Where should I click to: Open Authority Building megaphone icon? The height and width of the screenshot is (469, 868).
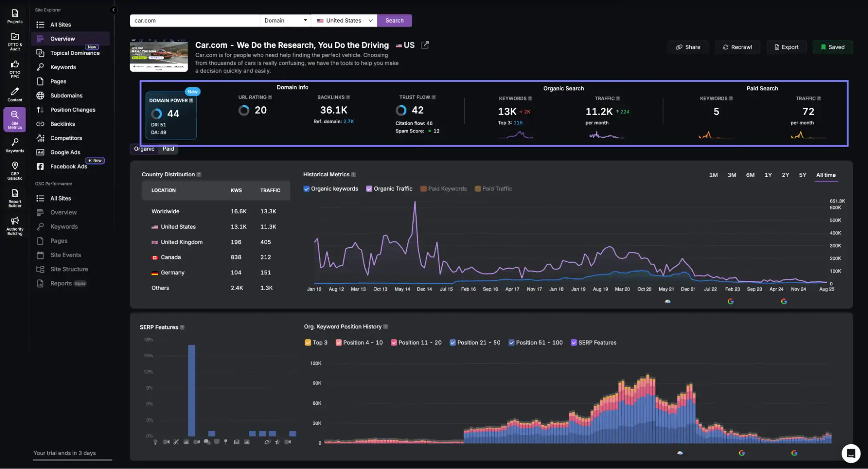pos(15,225)
